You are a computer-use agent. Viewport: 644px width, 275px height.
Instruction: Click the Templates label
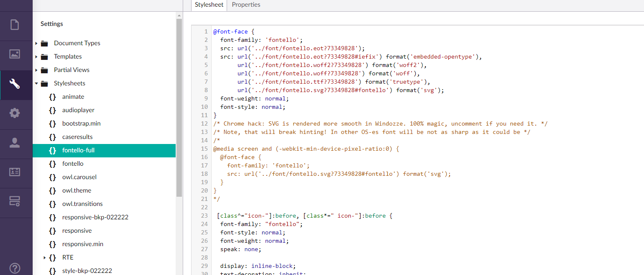(68, 57)
